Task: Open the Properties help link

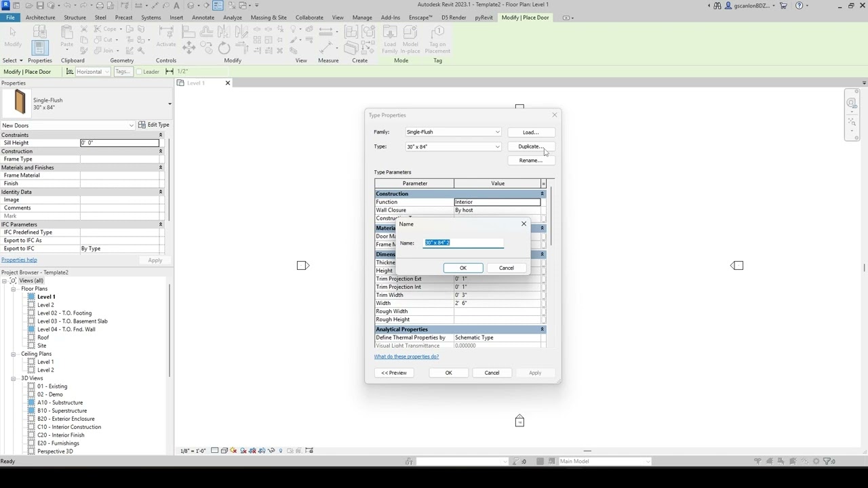Action: 19,260
